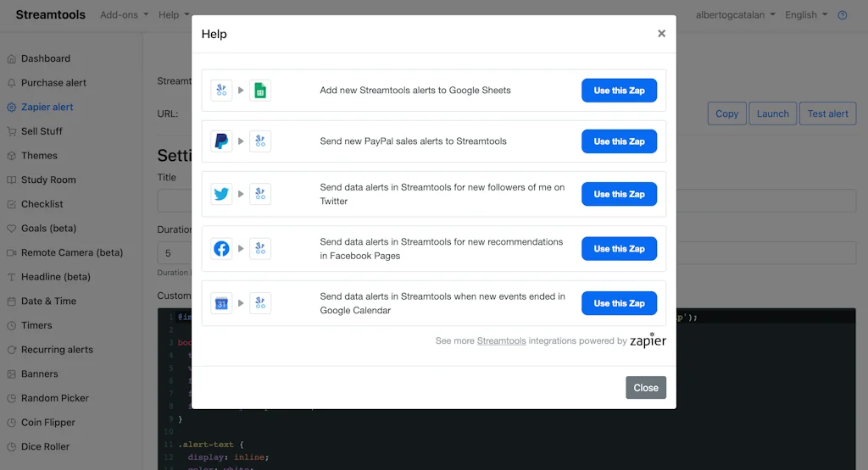
Task: Click 'Add new Streamtools alerts to Google Sheets' text
Action: (x=415, y=90)
